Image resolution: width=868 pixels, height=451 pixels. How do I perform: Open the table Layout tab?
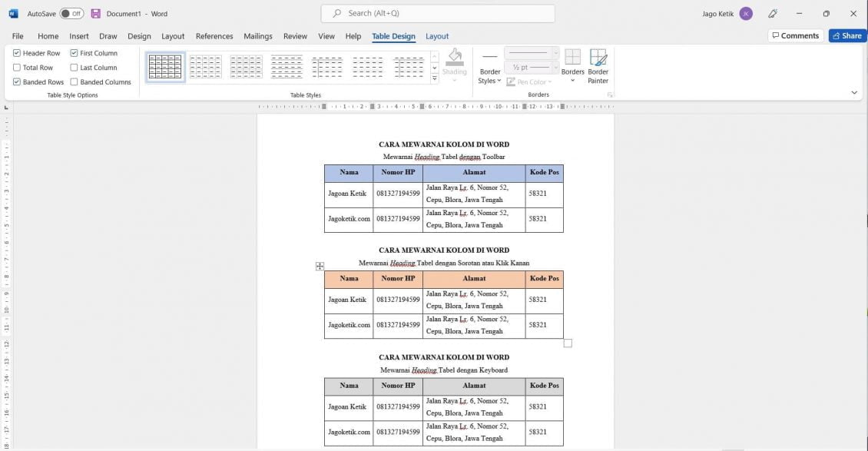click(x=437, y=36)
